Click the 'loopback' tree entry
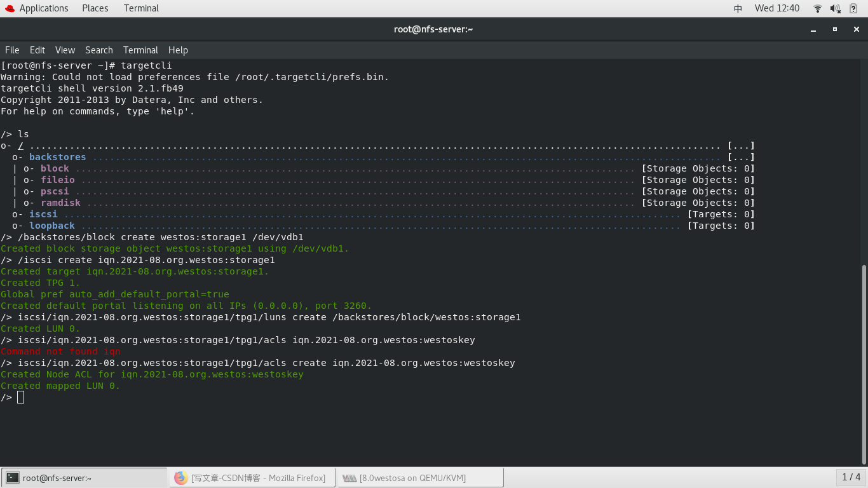This screenshot has height=488, width=868. click(x=52, y=226)
